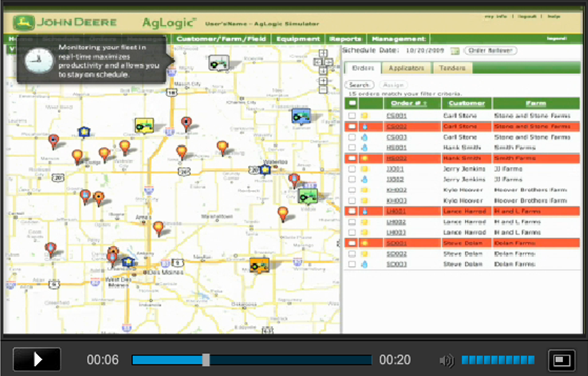The image size is (588, 376).
Task: Click the star marker near Waterloo
Action: pos(266,170)
